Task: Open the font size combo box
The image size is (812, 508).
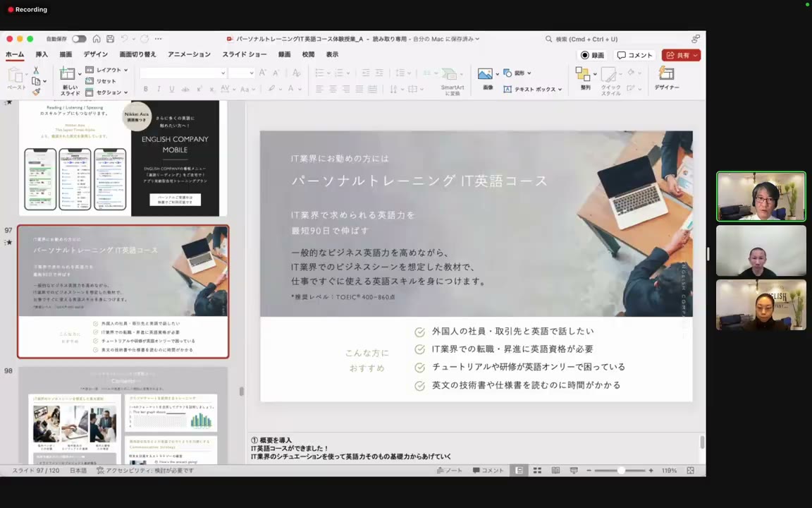Action: coord(241,73)
